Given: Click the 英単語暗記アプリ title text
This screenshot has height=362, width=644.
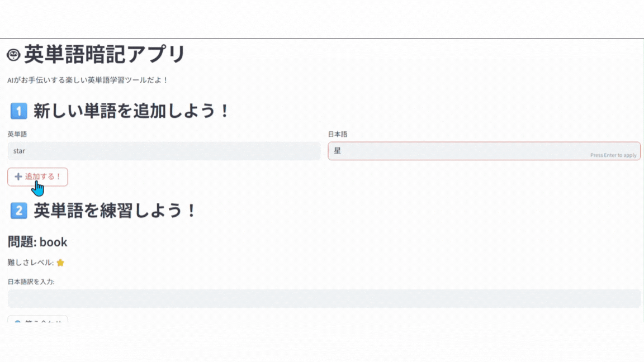Looking at the screenshot, I should click(x=105, y=55).
